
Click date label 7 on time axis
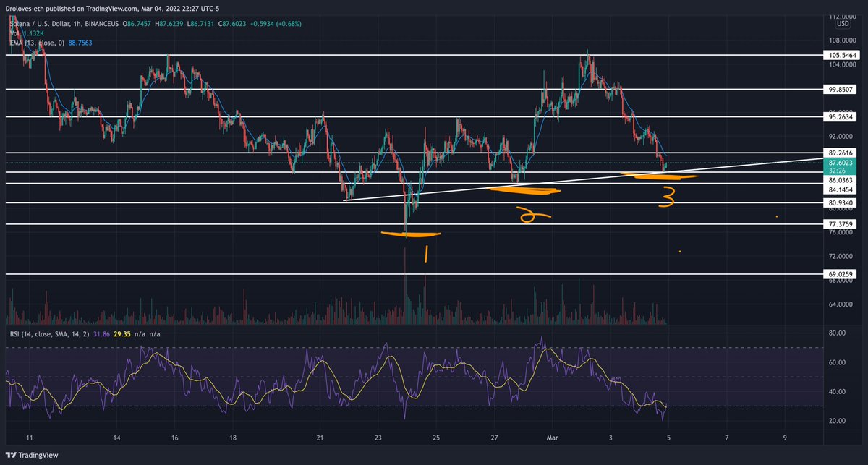pyautogui.click(x=727, y=438)
